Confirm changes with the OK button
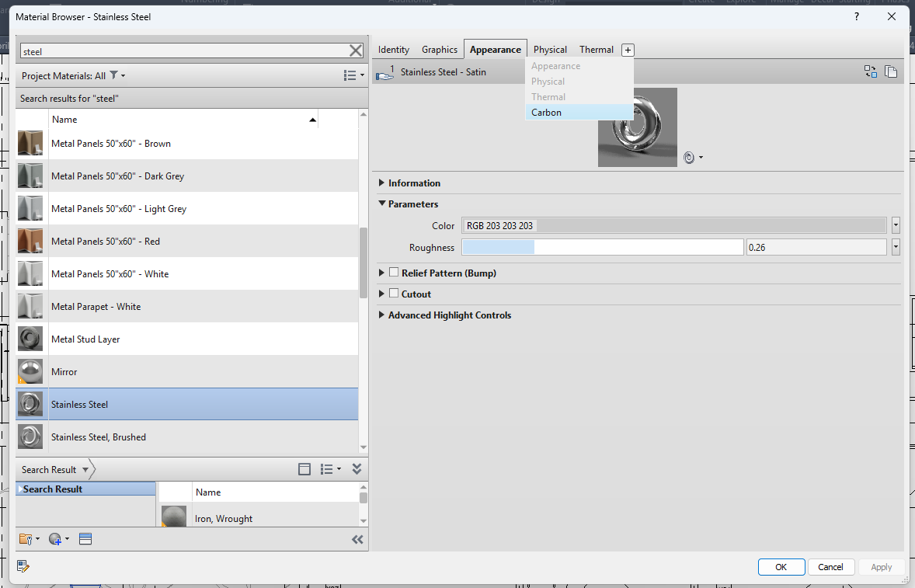Image resolution: width=915 pixels, height=588 pixels. point(781,566)
